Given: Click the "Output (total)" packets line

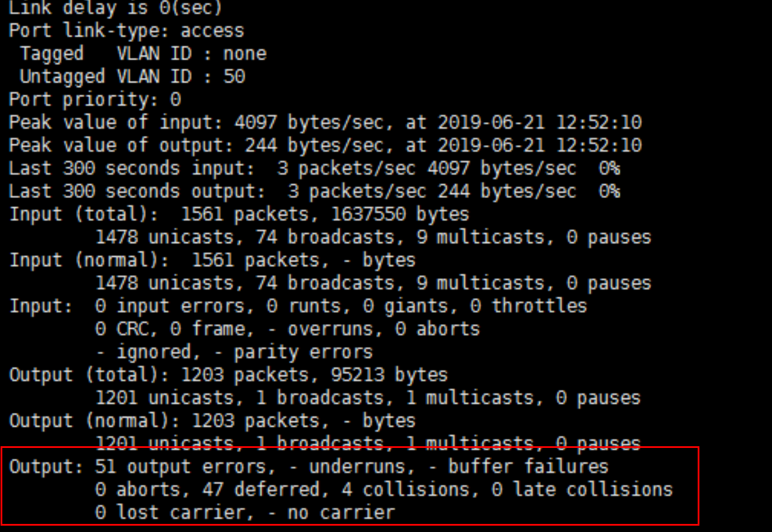Looking at the screenshot, I should pos(228,375).
